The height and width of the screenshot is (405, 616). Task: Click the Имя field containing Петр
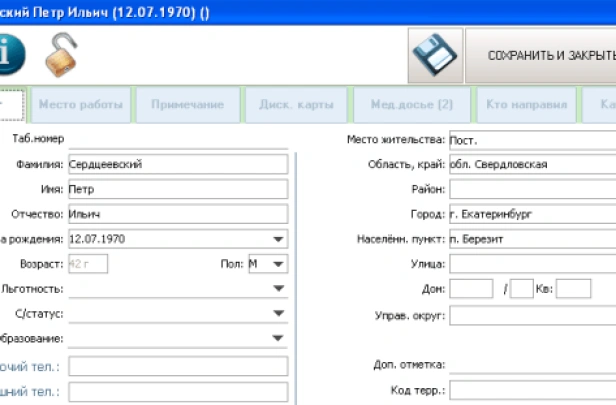[176, 189]
